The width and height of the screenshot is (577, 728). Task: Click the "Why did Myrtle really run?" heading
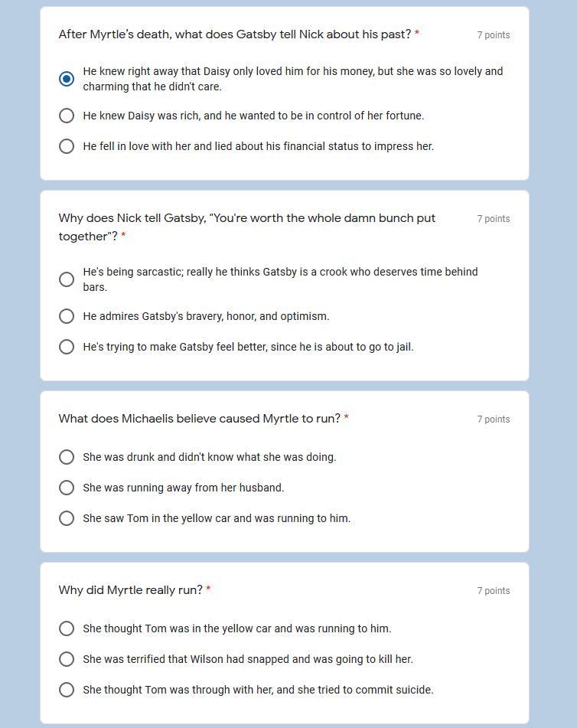coord(130,590)
